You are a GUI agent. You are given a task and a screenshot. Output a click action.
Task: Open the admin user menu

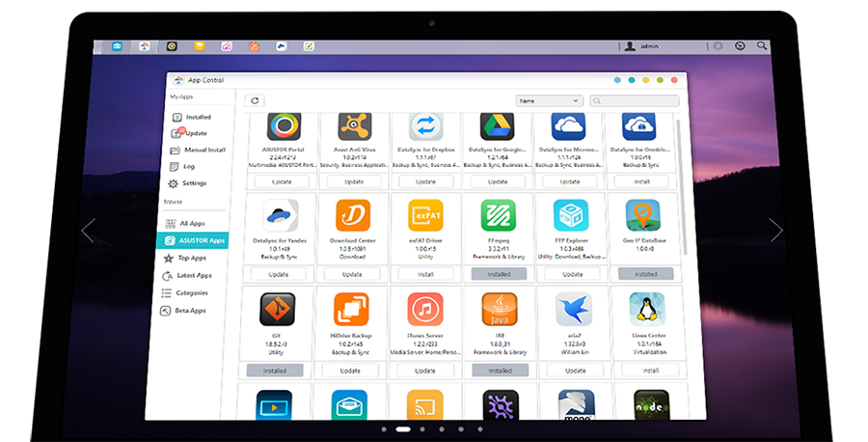pos(642,46)
